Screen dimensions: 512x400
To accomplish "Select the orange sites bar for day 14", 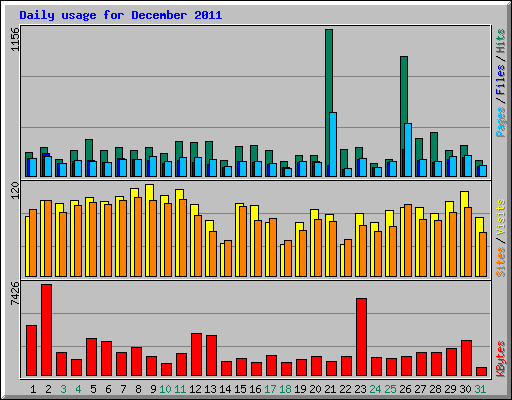I will tap(228, 259).
